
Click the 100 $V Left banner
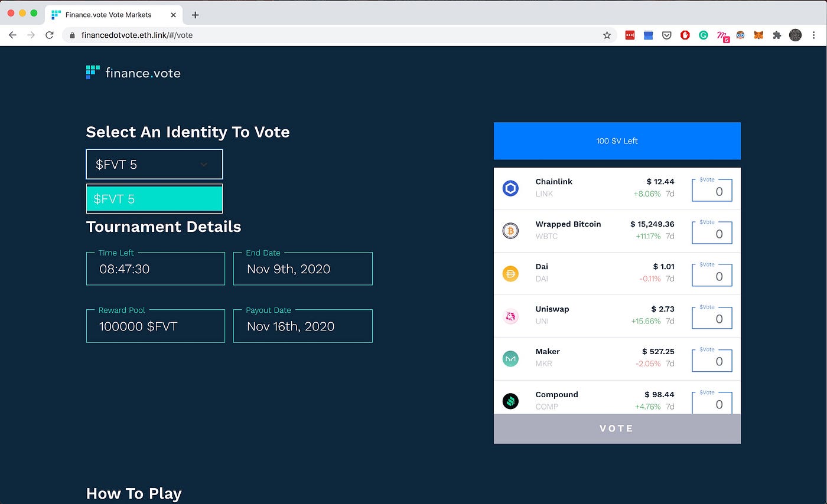pyautogui.click(x=617, y=141)
